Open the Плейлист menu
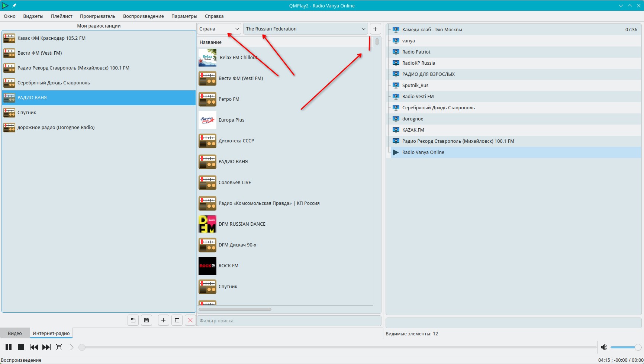The height and width of the screenshot is (364, 644). point(62,16)
